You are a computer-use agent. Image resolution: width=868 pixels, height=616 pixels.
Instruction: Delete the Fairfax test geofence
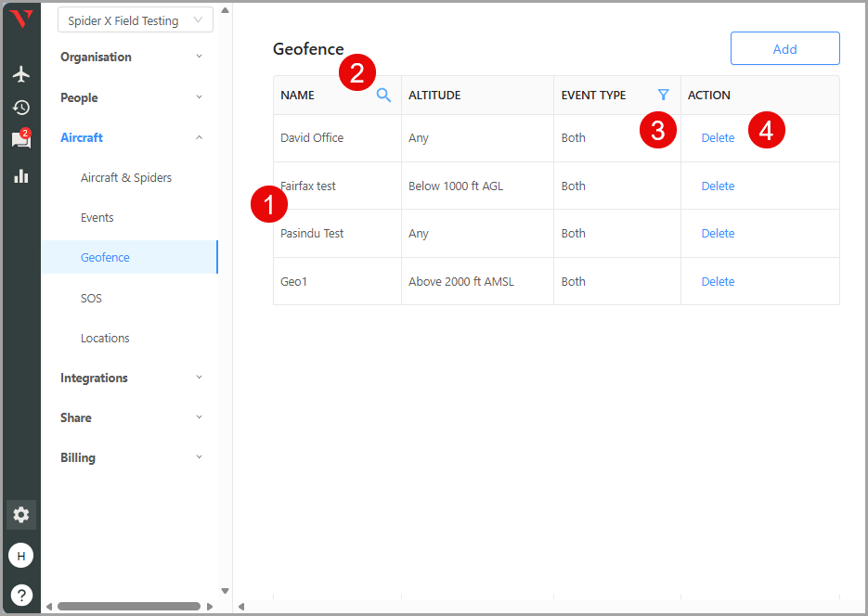pos(718,186)
